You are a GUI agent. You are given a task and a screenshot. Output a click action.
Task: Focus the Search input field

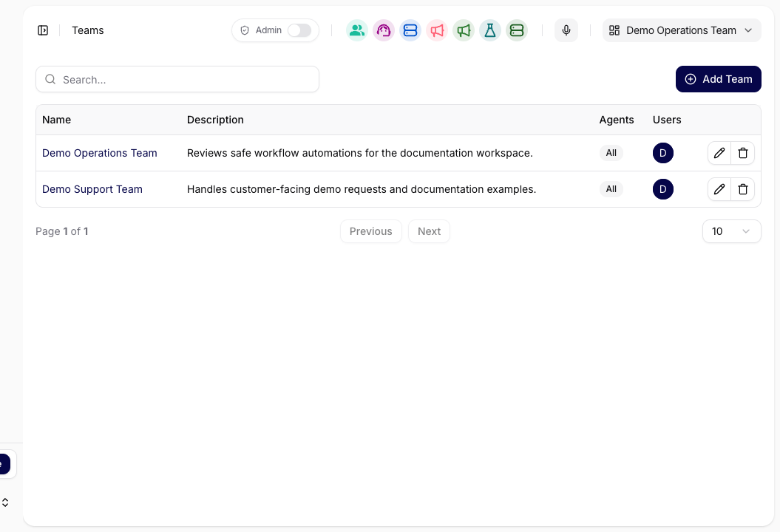tap(177, 80)
